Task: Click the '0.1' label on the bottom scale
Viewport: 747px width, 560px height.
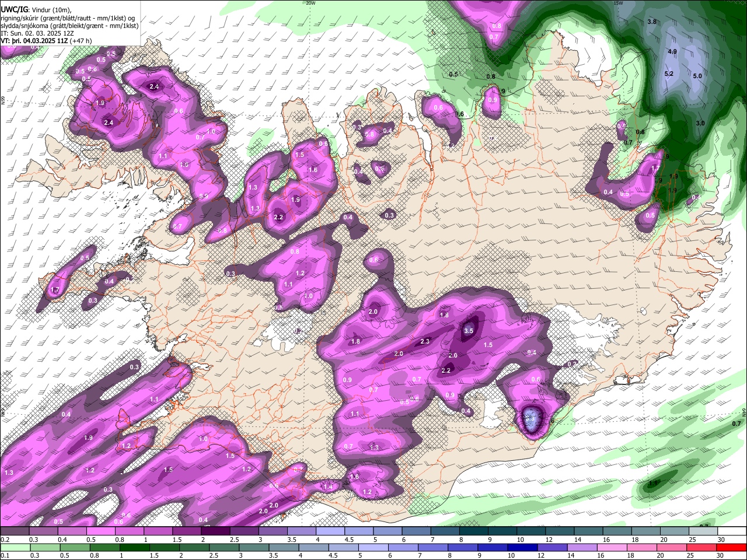Action: 5,556
